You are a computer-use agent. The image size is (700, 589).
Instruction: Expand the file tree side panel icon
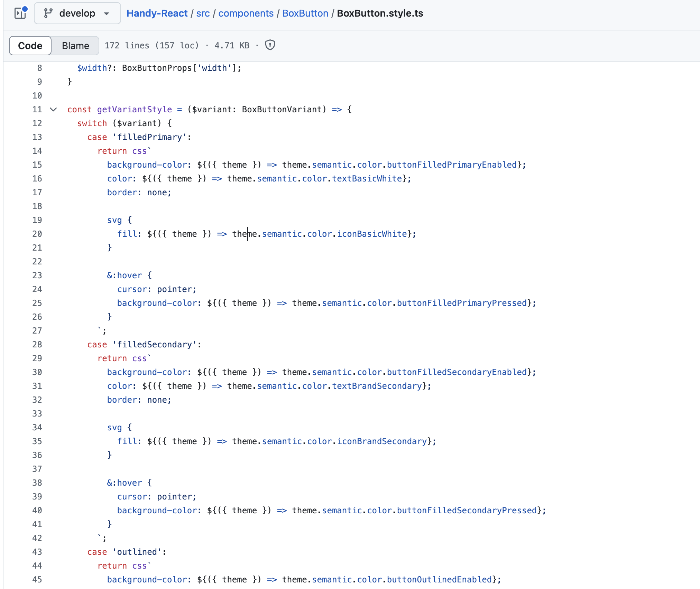[20, 13]
